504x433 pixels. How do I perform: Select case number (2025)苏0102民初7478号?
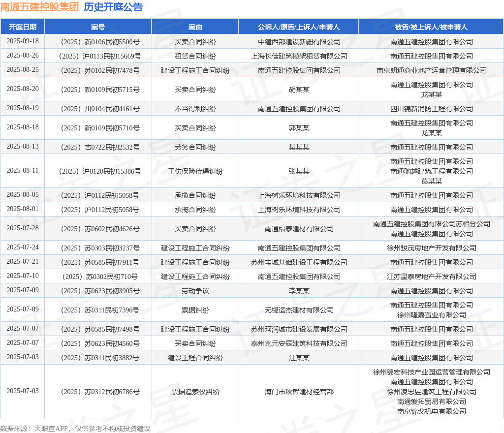(100, 70)
